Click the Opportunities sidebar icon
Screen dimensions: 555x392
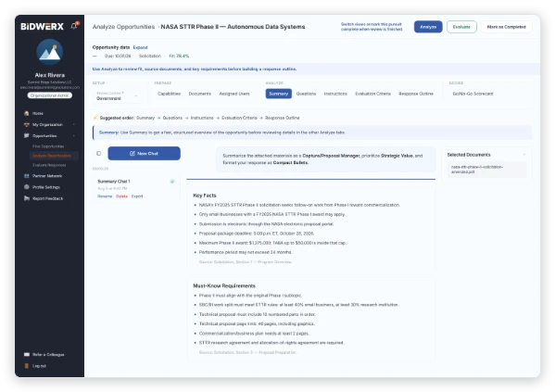point(27,135)
